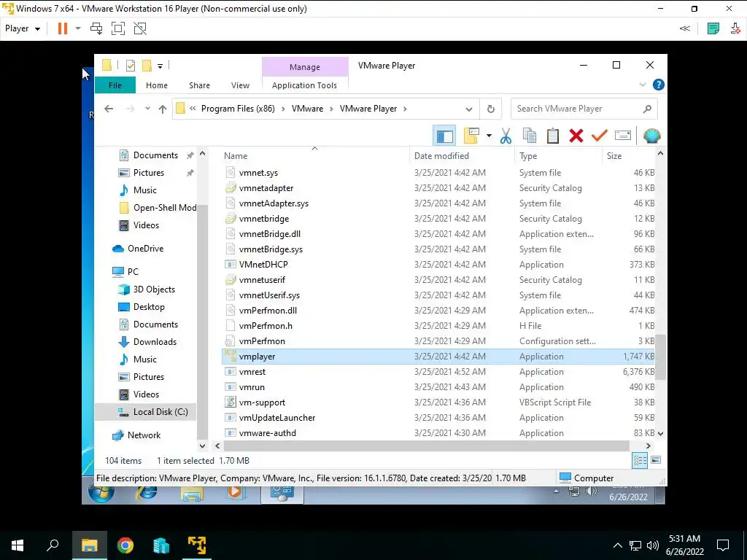Expand the ribbon chevron near Help
The width and height of the screenshot is (747, 560).
point(643,85)
